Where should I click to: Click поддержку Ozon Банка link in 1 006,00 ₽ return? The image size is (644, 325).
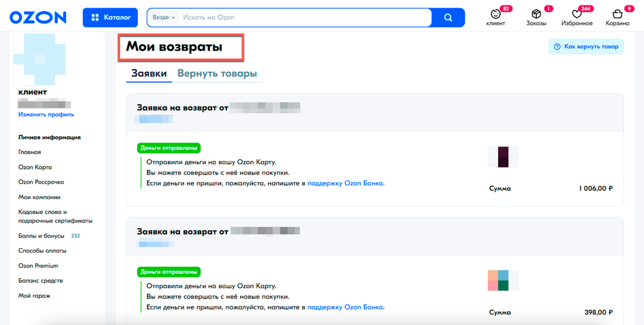345,183
